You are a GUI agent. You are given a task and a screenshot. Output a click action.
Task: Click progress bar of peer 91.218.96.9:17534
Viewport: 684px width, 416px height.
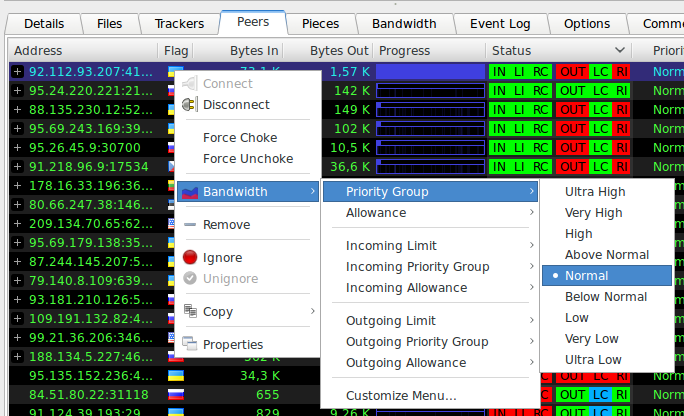coord(431,167)
